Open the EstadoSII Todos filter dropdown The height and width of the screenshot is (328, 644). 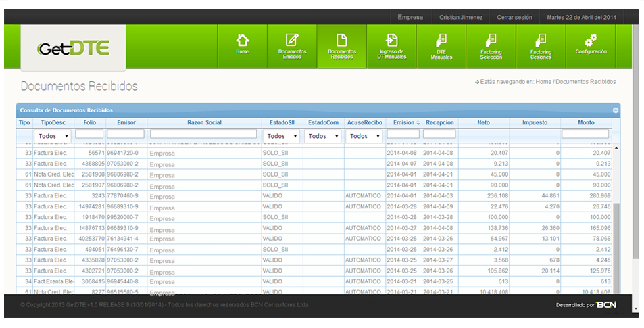(x=281, y=136)
